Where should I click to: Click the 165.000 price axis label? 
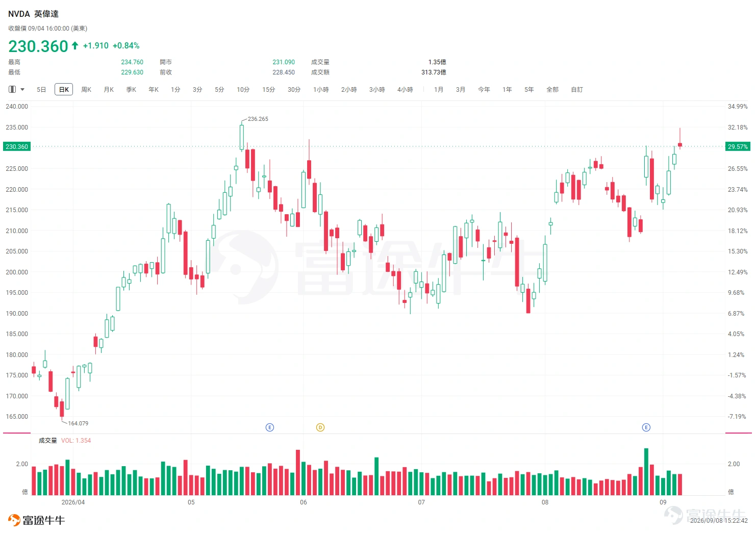(x=17, y=417)
